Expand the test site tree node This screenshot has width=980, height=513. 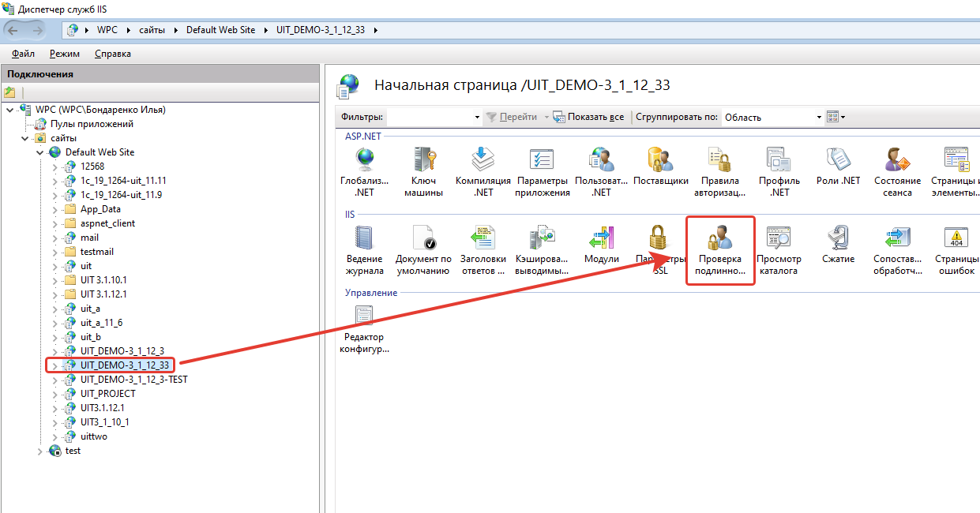pyautogui.click(x=39, y=451)
